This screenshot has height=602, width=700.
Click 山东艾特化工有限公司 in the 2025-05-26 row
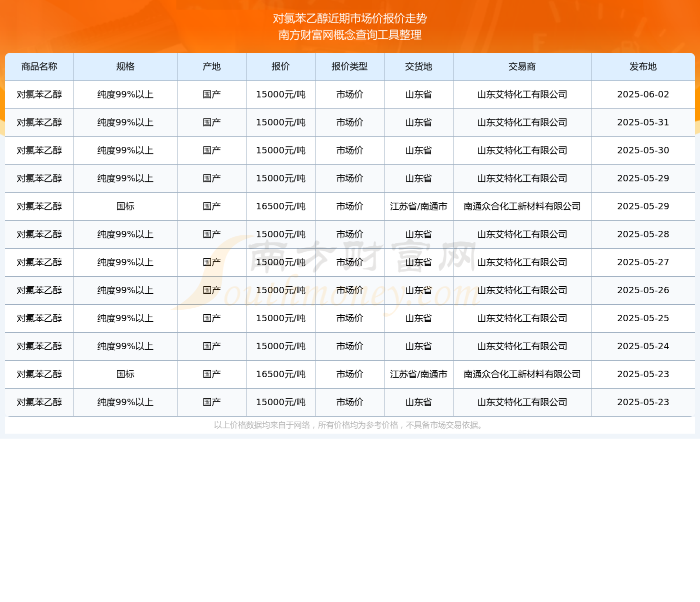(x=522, y=290)
